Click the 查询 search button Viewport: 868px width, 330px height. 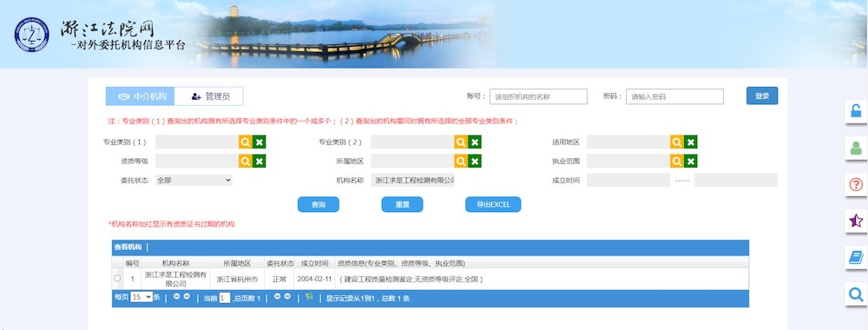click(x=319, y=204)
